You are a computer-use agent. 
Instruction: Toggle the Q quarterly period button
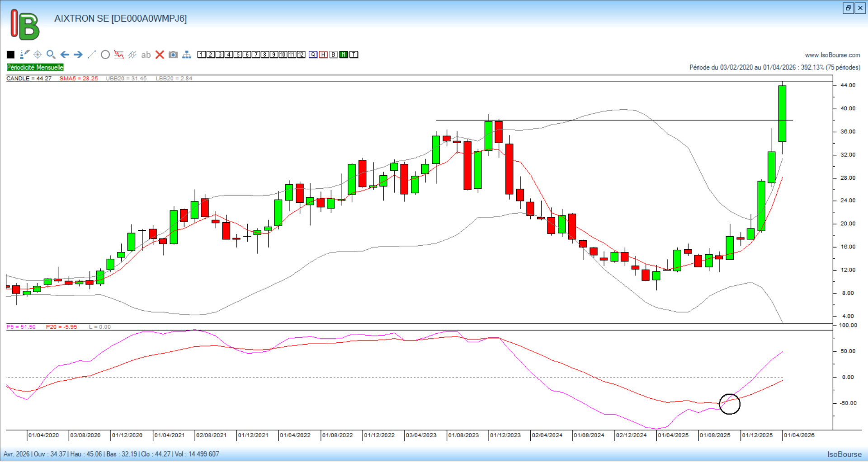[x=313, y=55]
